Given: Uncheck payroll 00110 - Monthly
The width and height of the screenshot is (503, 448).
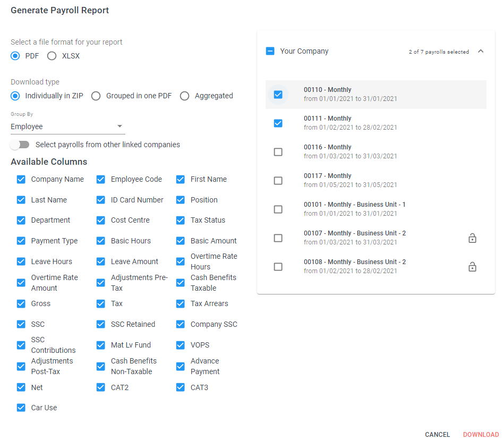Looking at the screenshot, I should click(x=278, y=95).
